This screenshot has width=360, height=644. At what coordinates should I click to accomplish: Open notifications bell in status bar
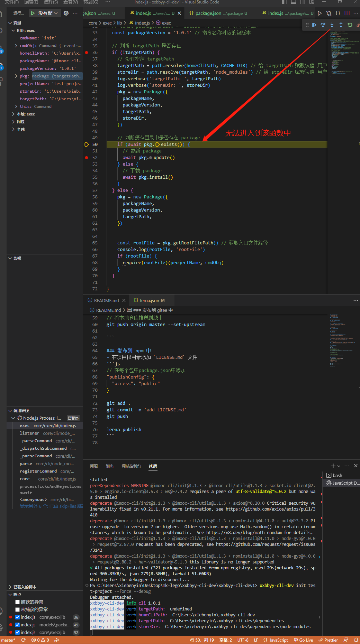(x=356, y=640)
